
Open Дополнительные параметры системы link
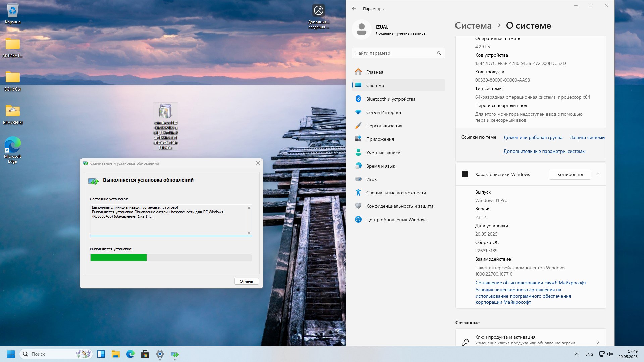click(x=544, y=151)
